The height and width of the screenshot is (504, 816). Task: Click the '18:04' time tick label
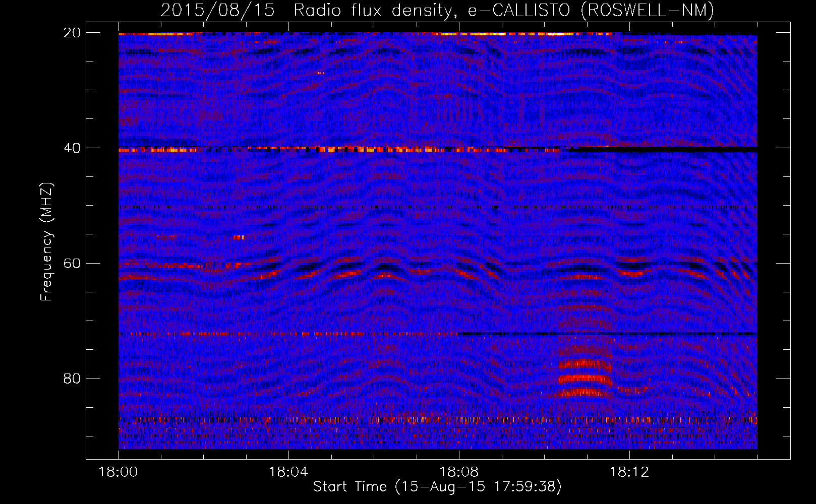coord(288,472)
